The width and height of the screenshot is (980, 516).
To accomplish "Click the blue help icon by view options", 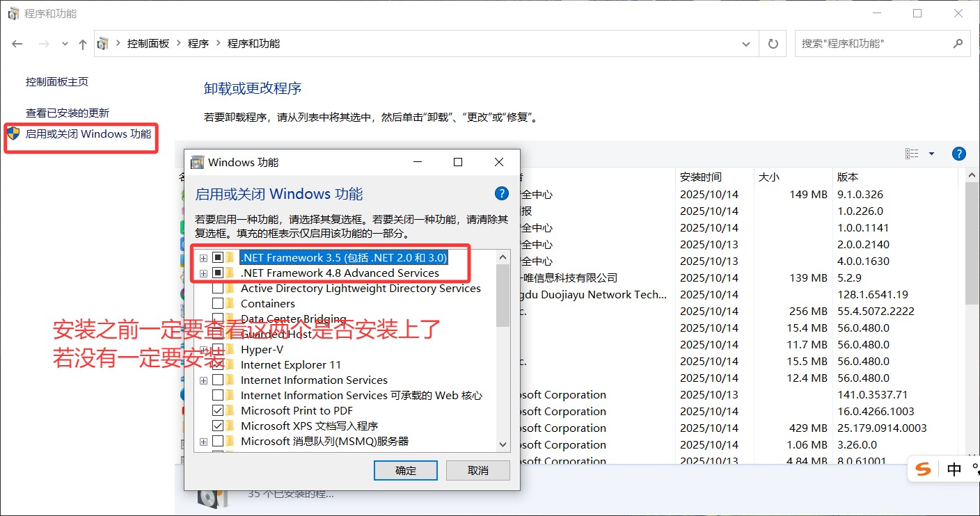I will coord(958,154).
